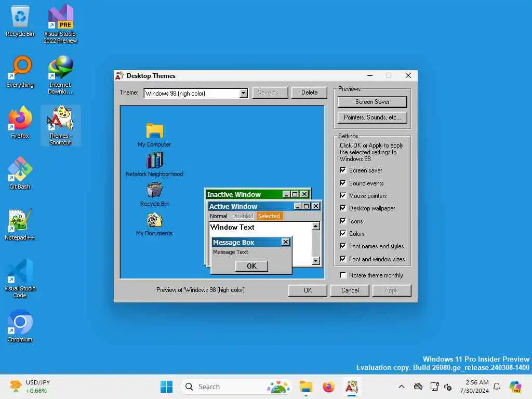Click the Normal menu item in preview
The image size is (532, 399).
(x=218, y=216)
